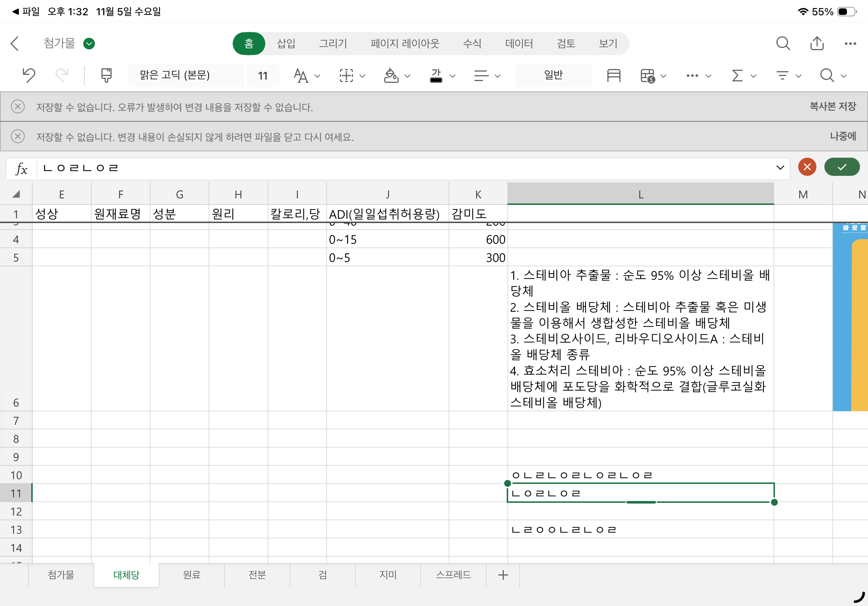
Task: Open sort and filter funnel icon
Action: coord(782,76)
